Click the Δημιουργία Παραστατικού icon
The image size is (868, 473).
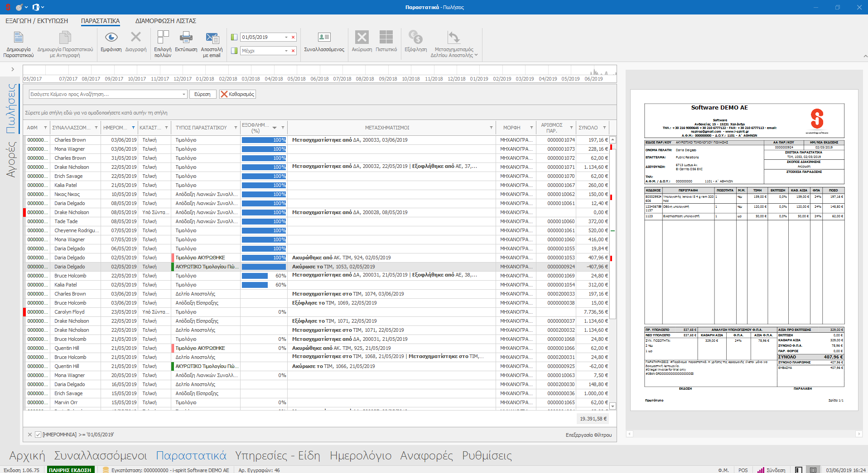pos(19,38)
